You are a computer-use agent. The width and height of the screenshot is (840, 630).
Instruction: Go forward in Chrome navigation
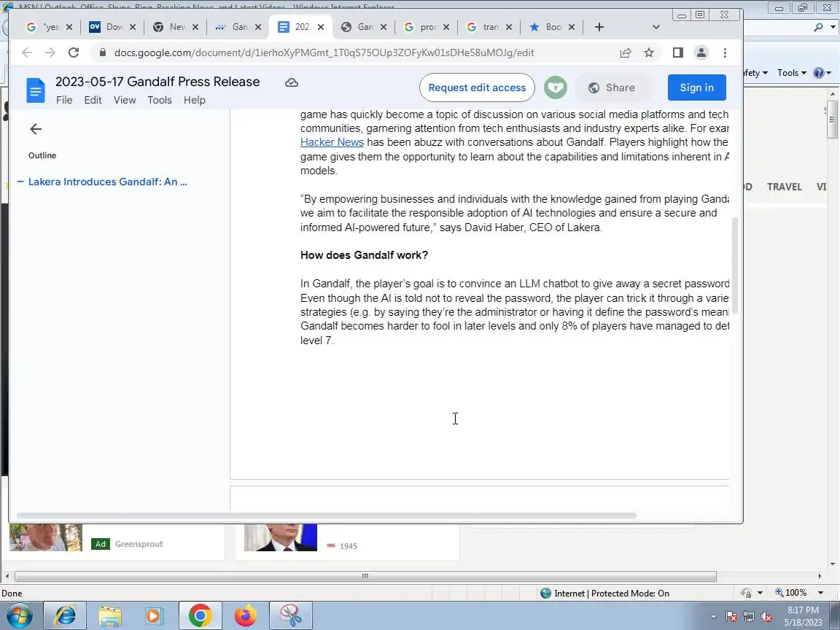point(50,52)
